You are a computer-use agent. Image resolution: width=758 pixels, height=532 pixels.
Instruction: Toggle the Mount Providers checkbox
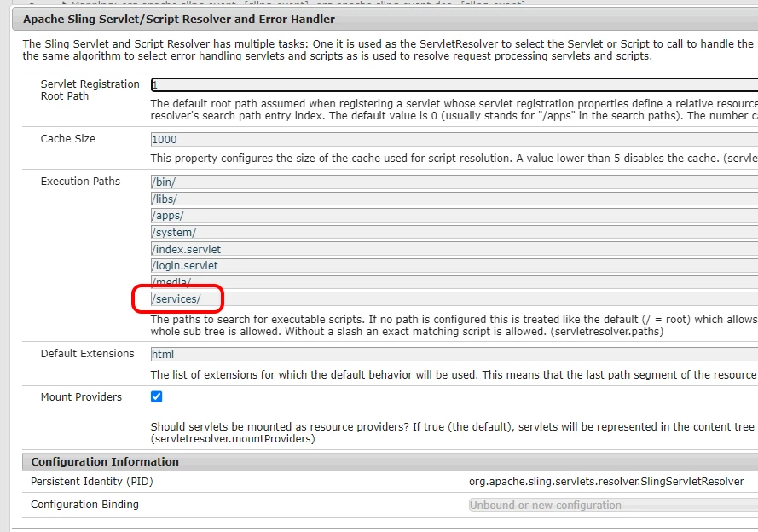(x=157, y=396)
